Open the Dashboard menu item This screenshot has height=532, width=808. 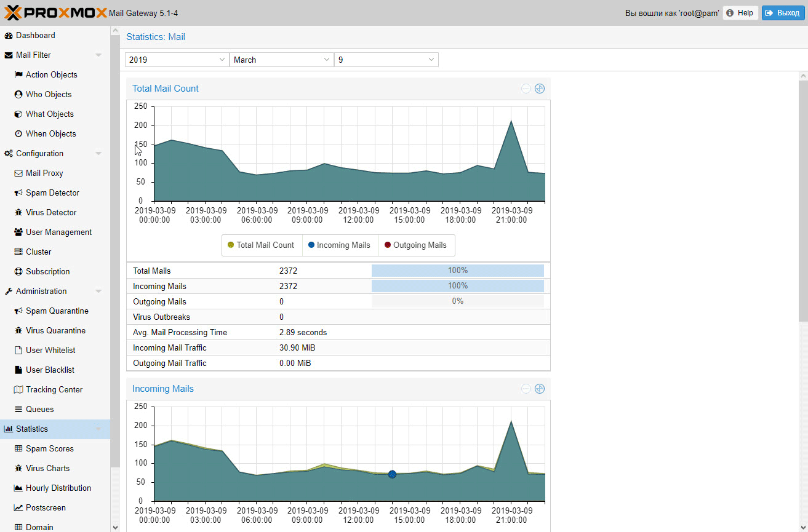(x=35, y=36)
